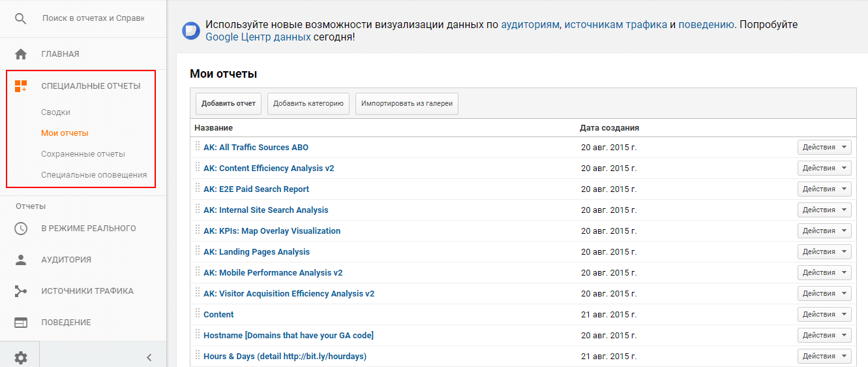Image resolution: width=868 pixels, height=367 pixels.
Task: Open Действия dropdown for E2E Paid Search Report
Action: tap(824, 189)
